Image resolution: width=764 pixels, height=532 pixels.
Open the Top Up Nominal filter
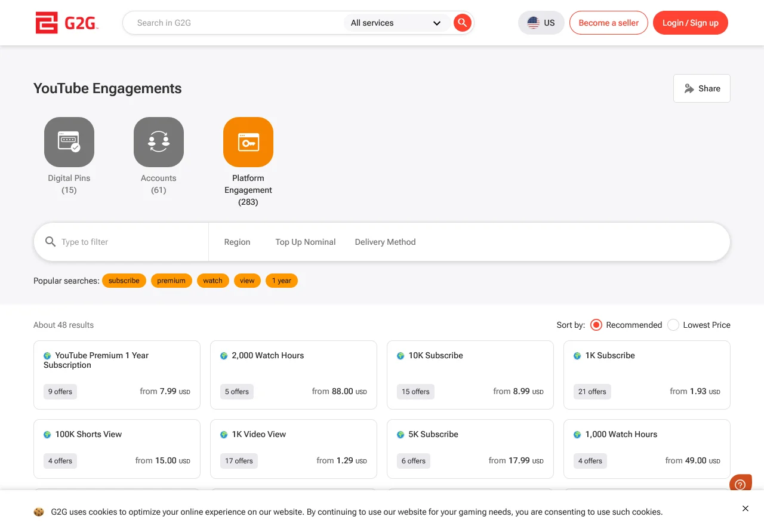click(306, 242)
